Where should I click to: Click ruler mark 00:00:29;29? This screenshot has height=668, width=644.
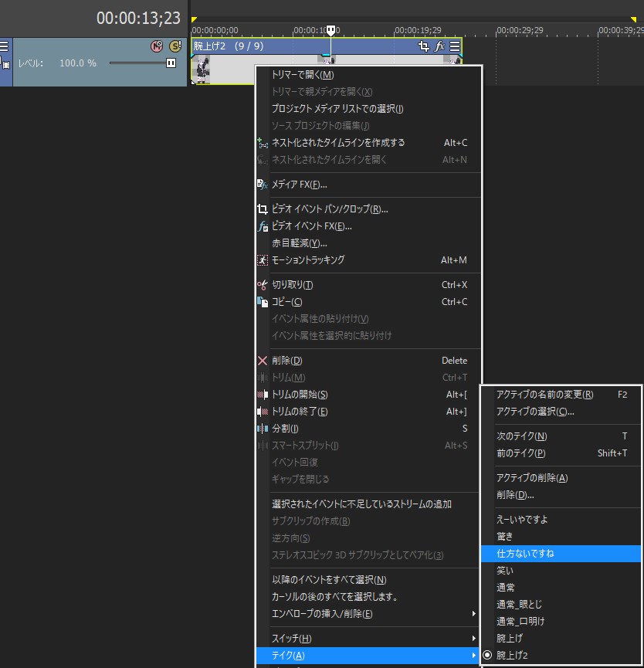coord(520,30)
